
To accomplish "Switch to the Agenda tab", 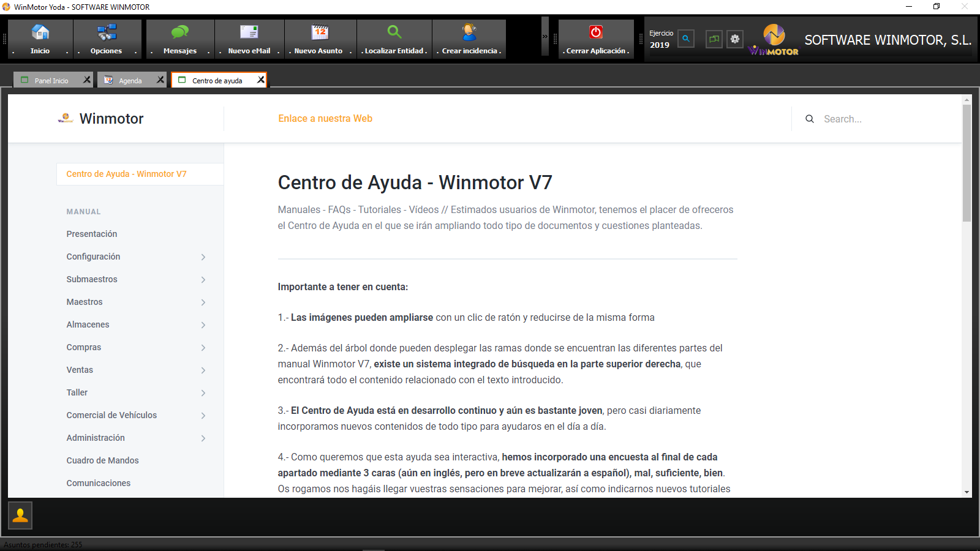I will pyautogui.click(x=130, y=80).
